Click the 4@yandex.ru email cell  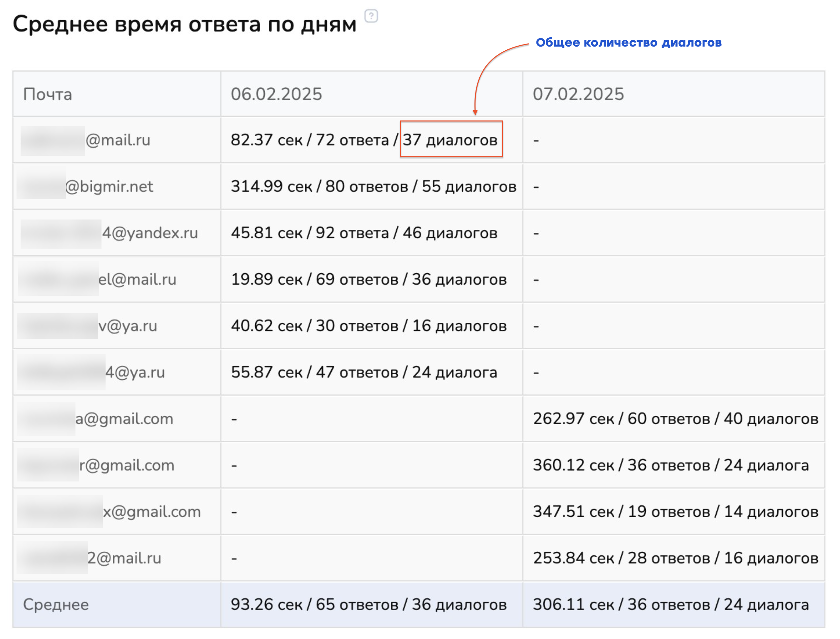tap(150, 233)
